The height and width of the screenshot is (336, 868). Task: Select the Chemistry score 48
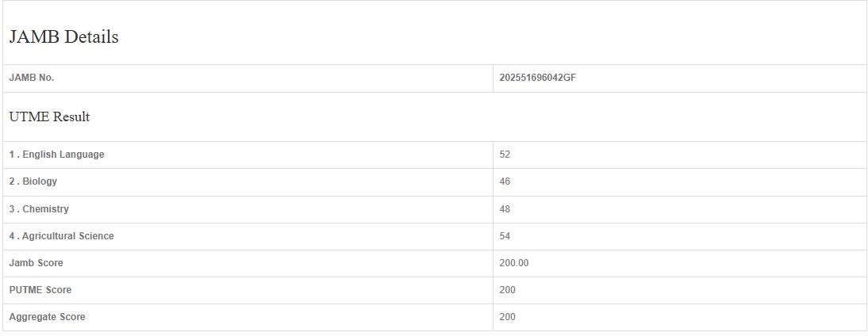[x=505, y=209]
